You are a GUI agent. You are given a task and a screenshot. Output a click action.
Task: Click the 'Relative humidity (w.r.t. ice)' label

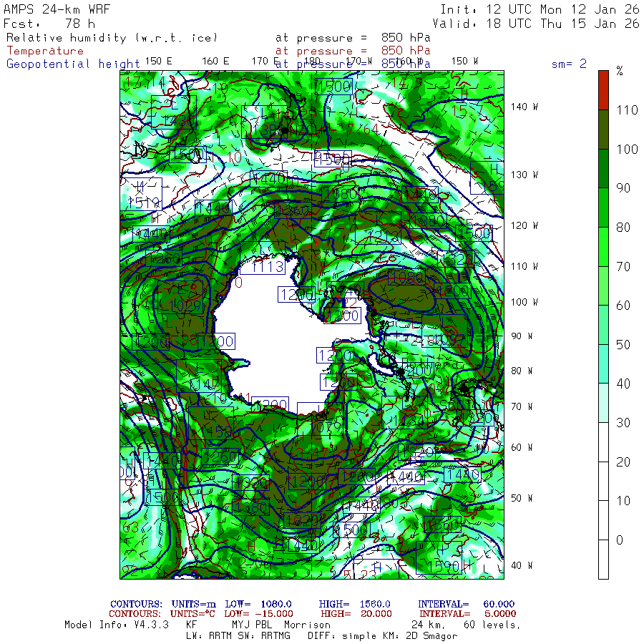(x=112, y=38)
